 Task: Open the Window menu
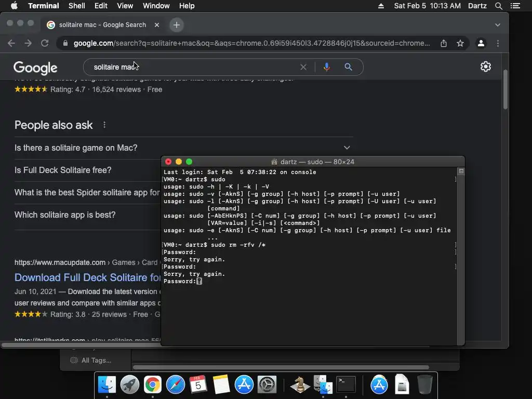click(x=156, y=6)
